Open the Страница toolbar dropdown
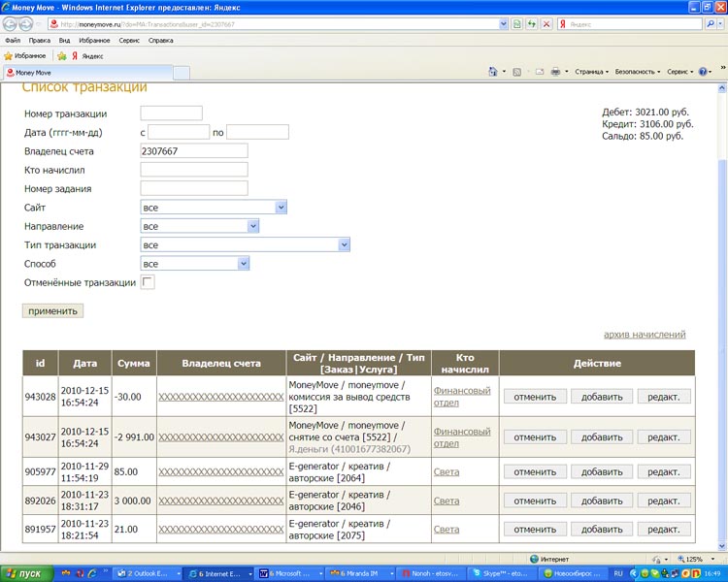This screenshot has width=728, height=582. (591, 72)
